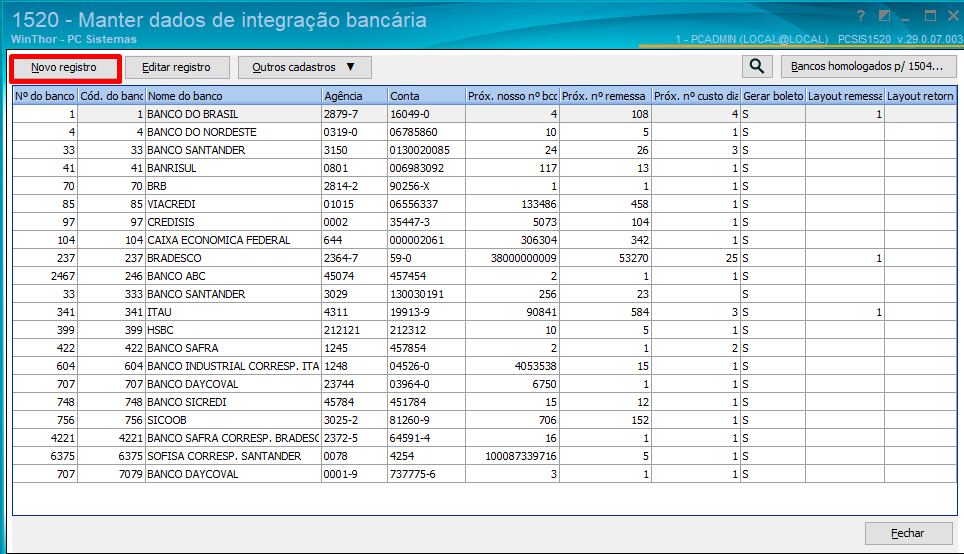Image resolution: width=964 pixels, height=554 pixels.
Task: Click the magnifier search icon button
Action: (x=757, y=66)
